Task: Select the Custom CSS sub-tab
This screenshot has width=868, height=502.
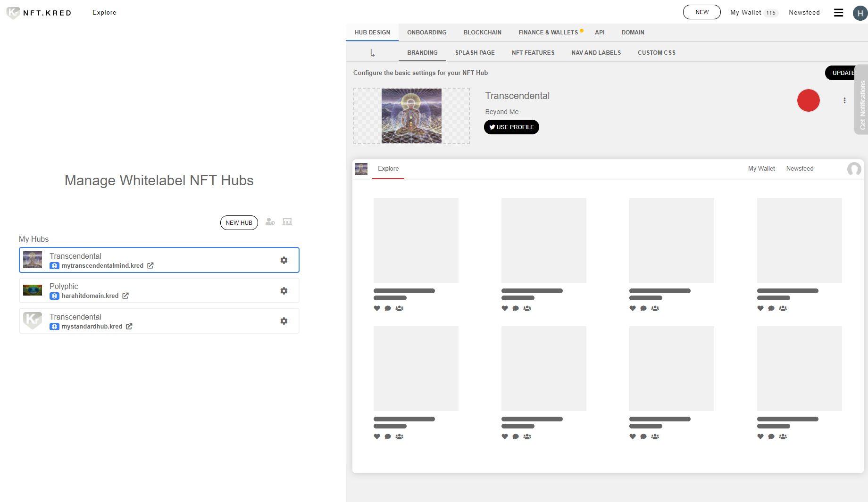Action: (x=656, y=53)
